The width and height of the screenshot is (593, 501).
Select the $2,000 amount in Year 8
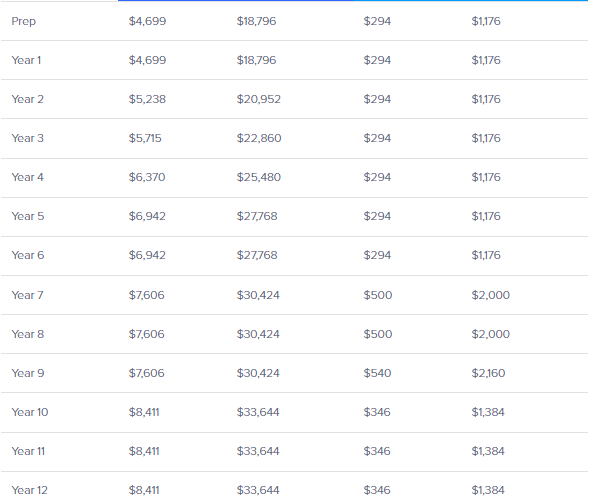click(x=491, y=334)
